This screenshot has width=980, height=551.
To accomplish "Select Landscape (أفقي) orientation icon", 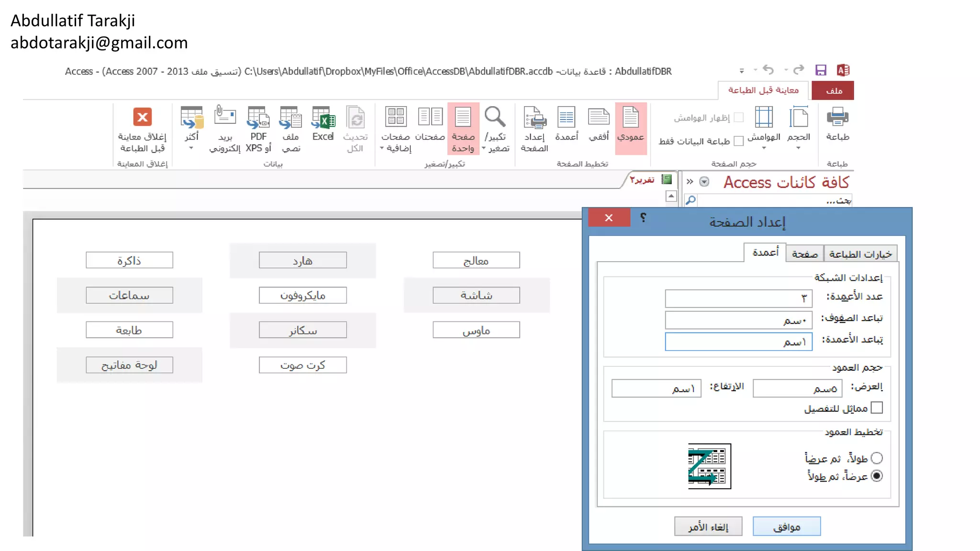I will point(598,118).
